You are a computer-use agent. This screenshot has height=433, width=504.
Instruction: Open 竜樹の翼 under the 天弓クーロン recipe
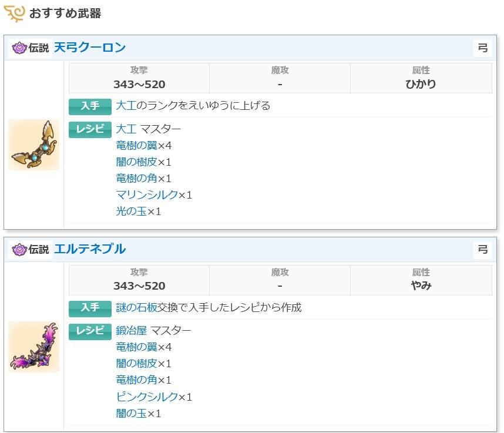click(x=137, y=145)
